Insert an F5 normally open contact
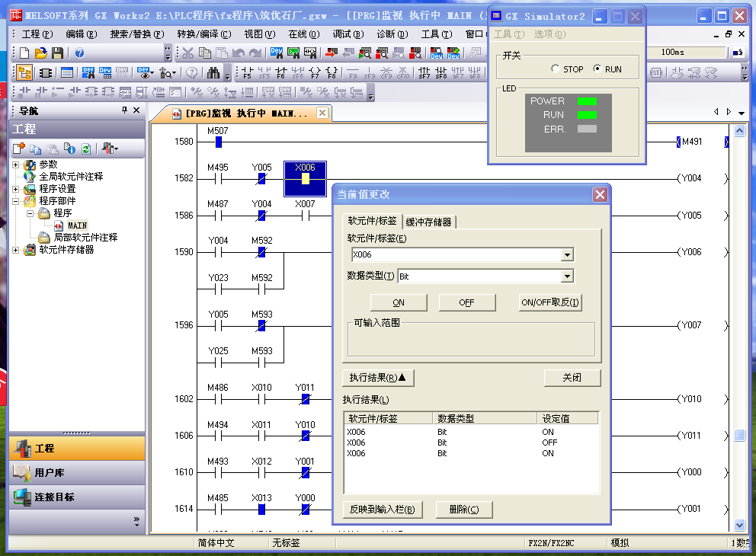 [247, 73]
